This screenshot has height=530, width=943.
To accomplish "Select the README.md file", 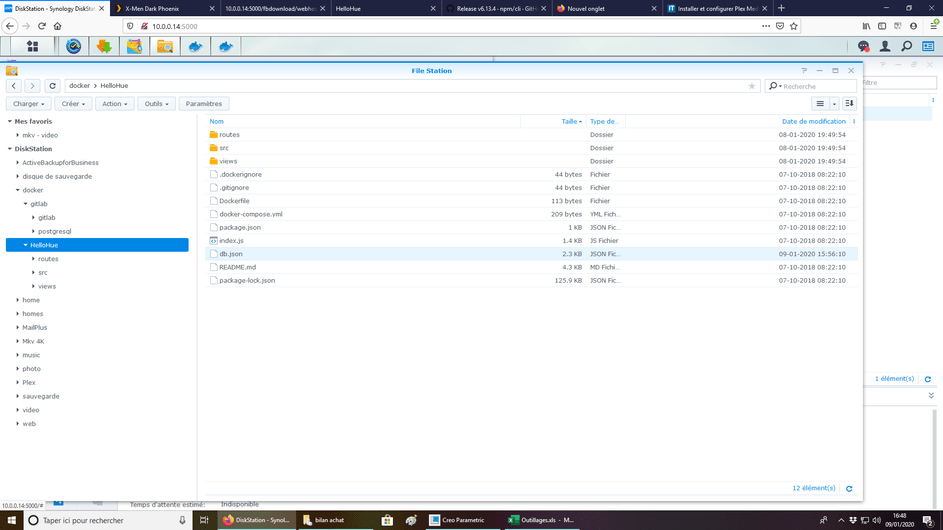I will (x=532, y=267).
